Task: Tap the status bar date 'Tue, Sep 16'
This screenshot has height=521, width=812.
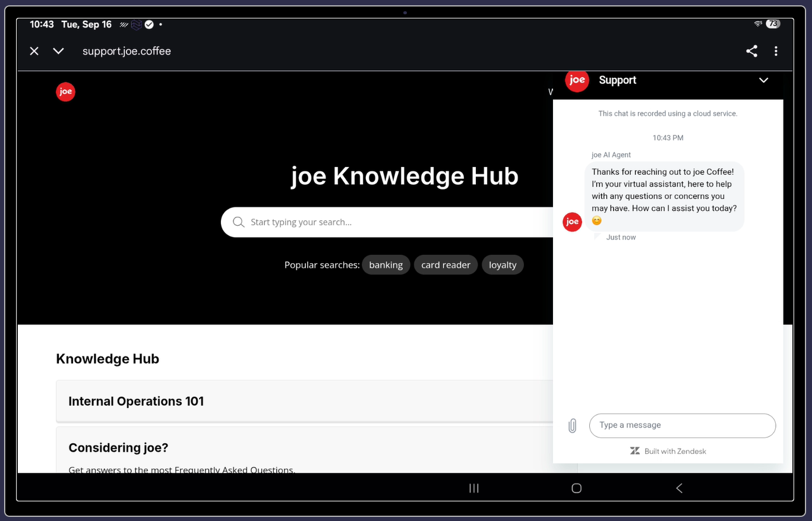Action: (87, 24)
